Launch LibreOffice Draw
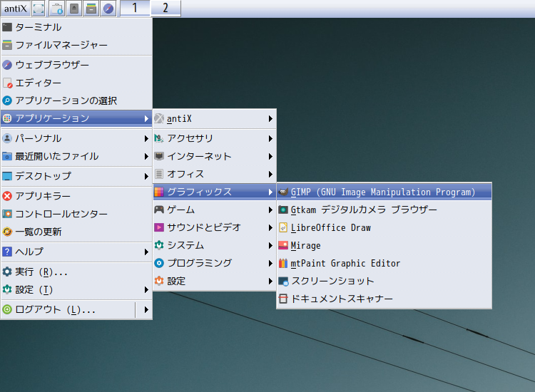The width and height of the screenshot is (535, 392). (384, 227)
